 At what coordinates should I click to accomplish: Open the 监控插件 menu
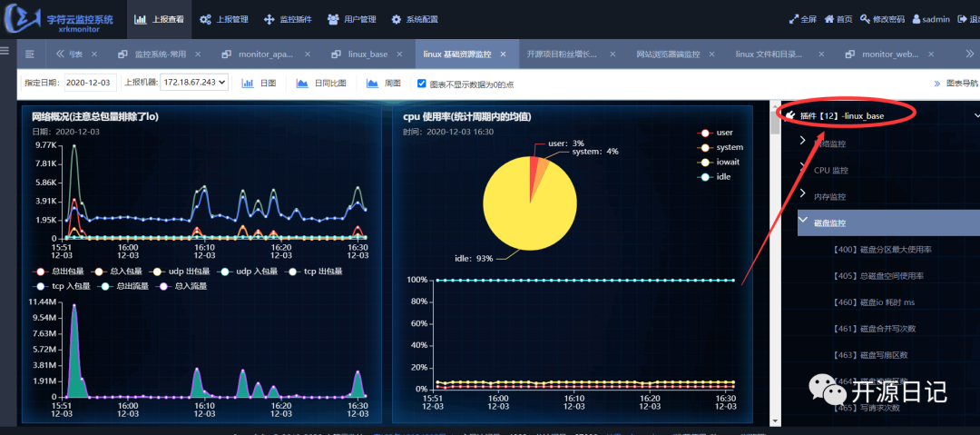288,19
